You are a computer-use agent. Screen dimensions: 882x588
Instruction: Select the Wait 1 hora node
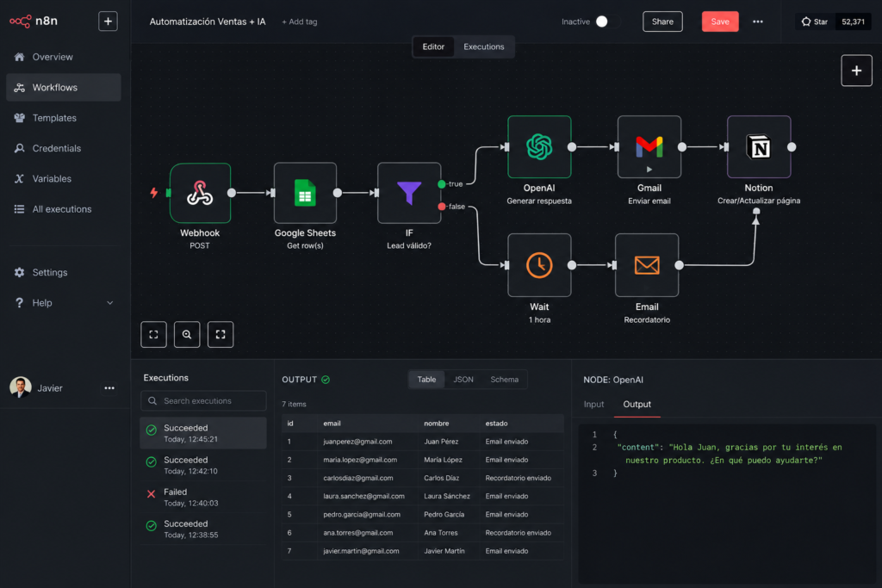539,265
